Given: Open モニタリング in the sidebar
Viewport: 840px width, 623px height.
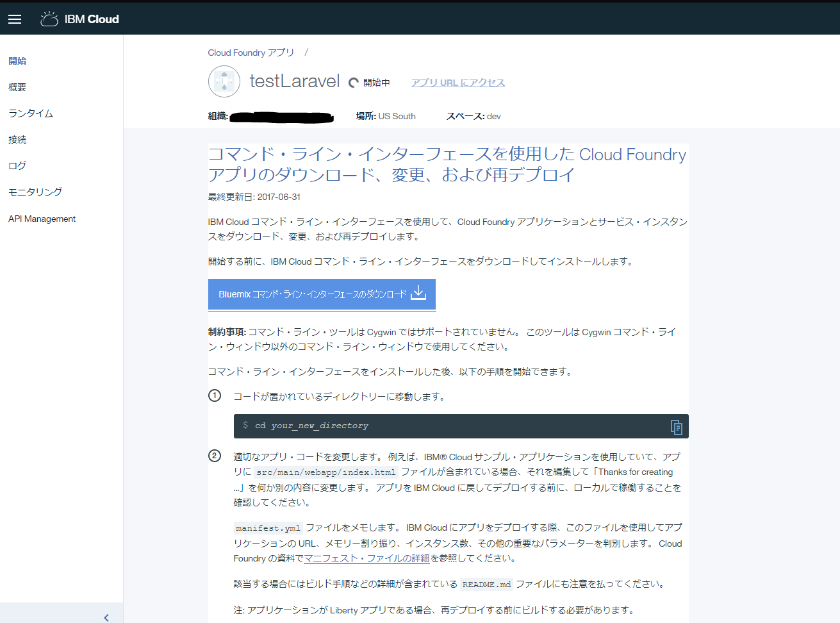Looking at the screenshot, I should 35,192.
